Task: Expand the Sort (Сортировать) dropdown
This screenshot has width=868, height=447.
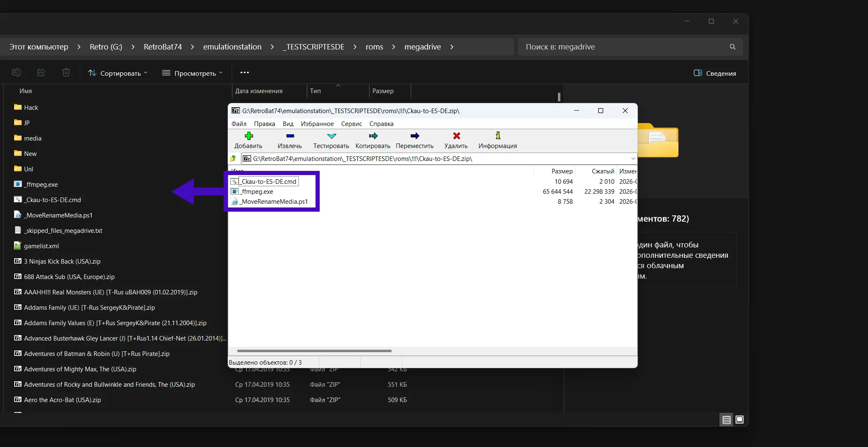Action: pyautogui.click(x=118, y=73)
